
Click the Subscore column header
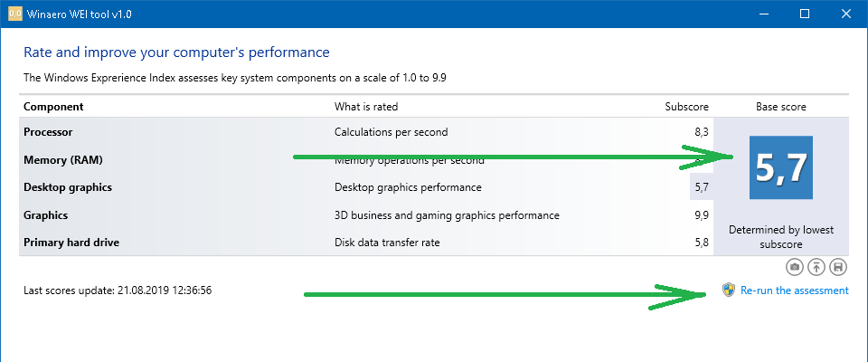pyautogui.click(x=686, y=107)
